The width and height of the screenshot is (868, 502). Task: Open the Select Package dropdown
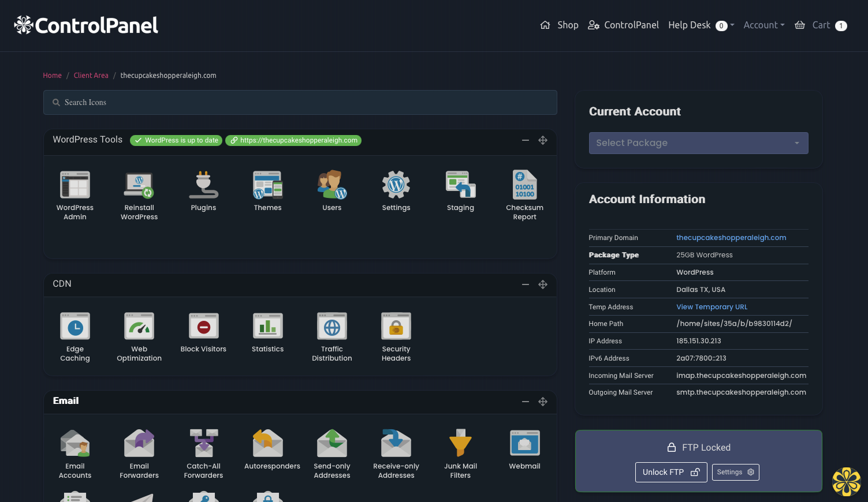698,143
